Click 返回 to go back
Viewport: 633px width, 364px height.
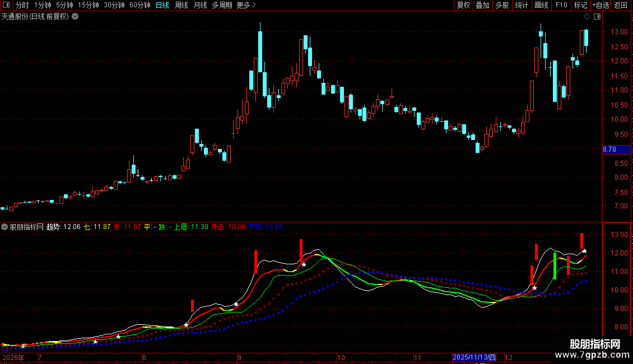point(621,5)
